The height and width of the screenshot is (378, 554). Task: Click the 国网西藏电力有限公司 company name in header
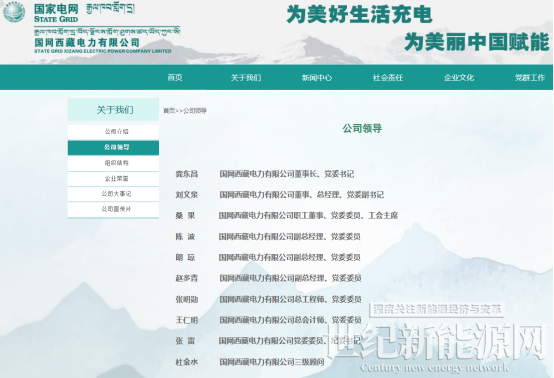click(87, 43)
